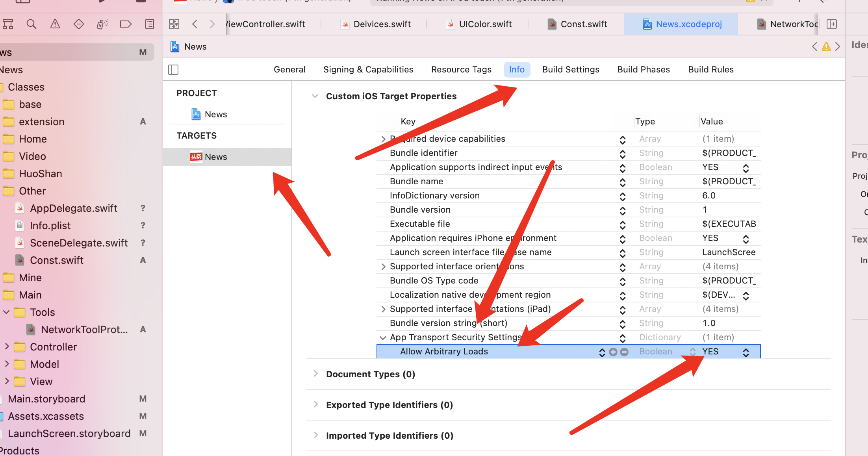Viewport: 868px width, 456px height.
Task: Click the add editor split icon
Action: click(832, 24)
